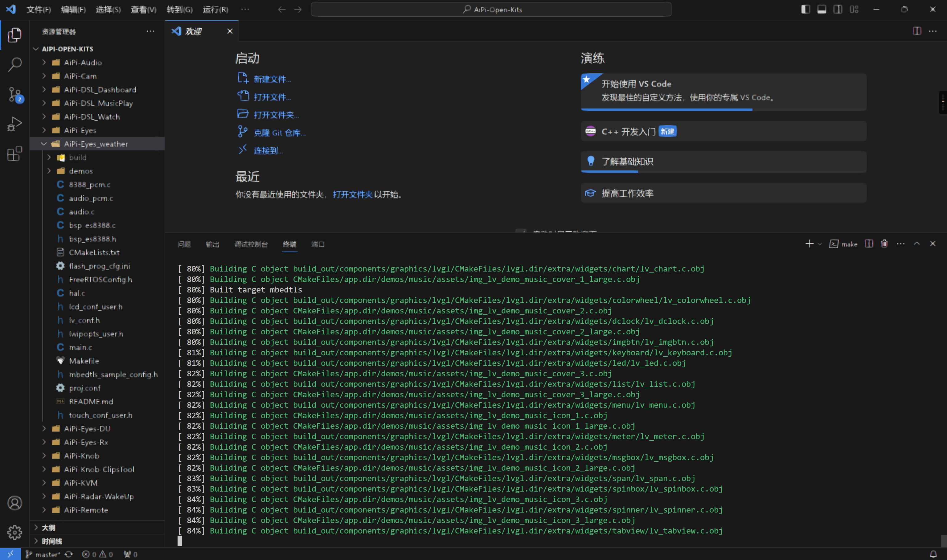947x560 pixels.
Task: Open the Extensions view
Action: [x=14, y=153]
